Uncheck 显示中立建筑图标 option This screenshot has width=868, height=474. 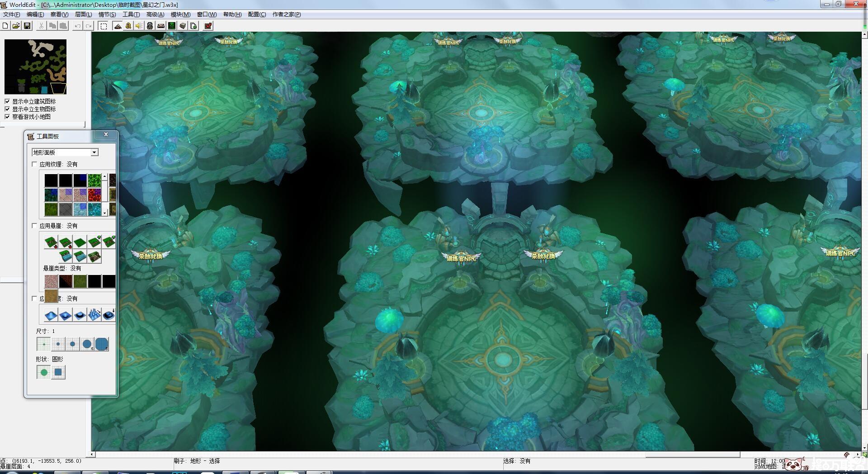[7, 101]
